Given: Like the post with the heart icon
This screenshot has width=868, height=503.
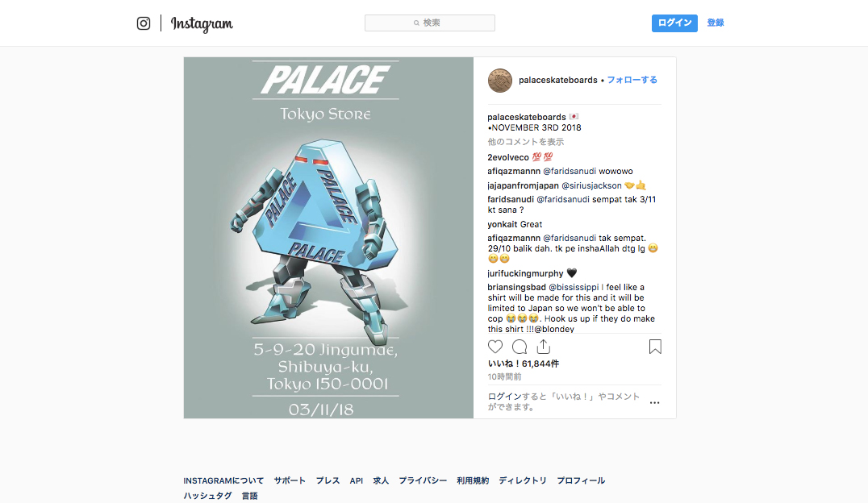Looking at the screenshot, I should point(495,347).
